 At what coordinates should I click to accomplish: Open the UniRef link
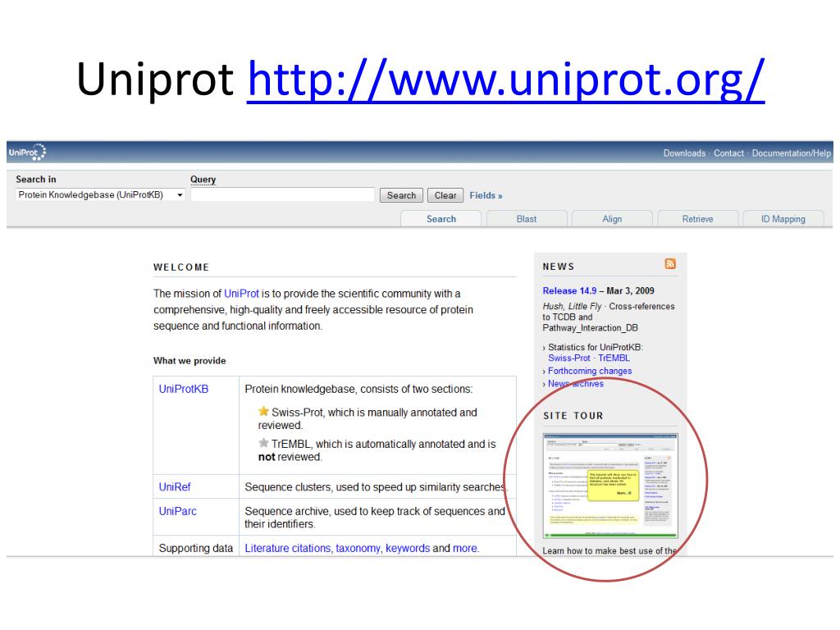click(x=175, y=487)
